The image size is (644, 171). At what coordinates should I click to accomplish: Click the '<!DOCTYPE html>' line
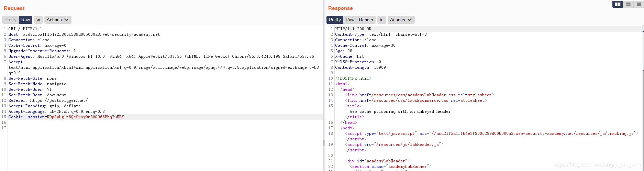353,78
